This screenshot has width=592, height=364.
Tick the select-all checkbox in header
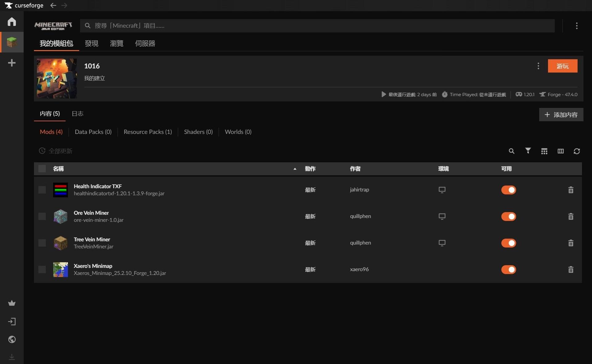[x=42, y=168]
